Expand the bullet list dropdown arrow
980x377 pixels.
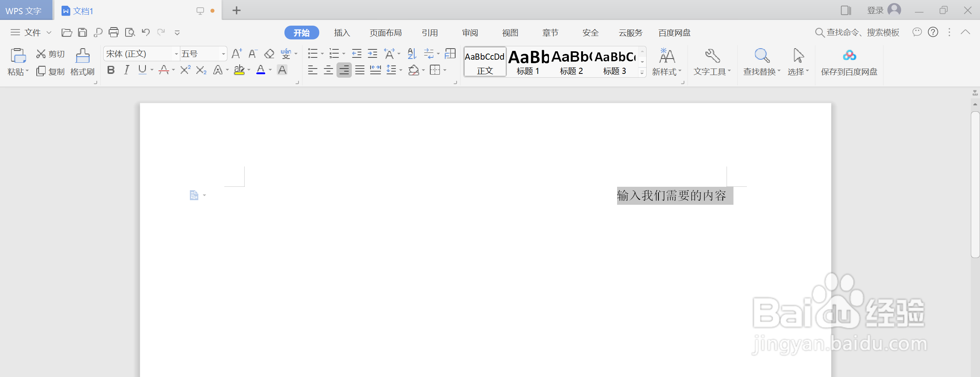[x=322, y=54]
